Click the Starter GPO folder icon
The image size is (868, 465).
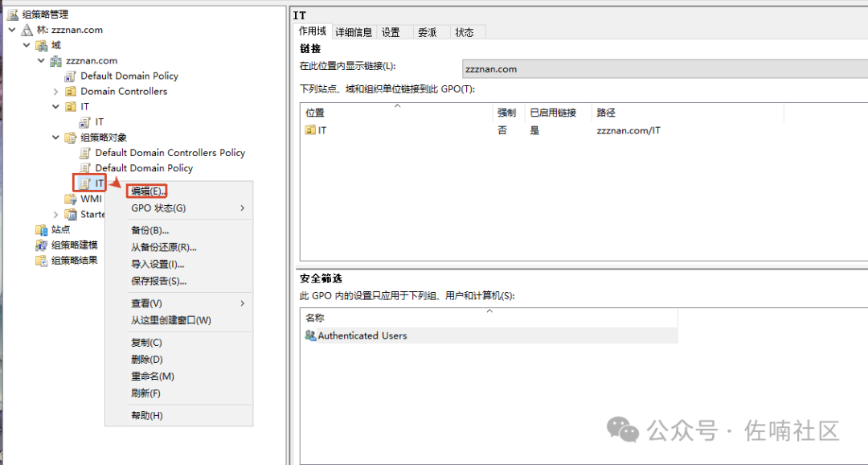[70, 214]
